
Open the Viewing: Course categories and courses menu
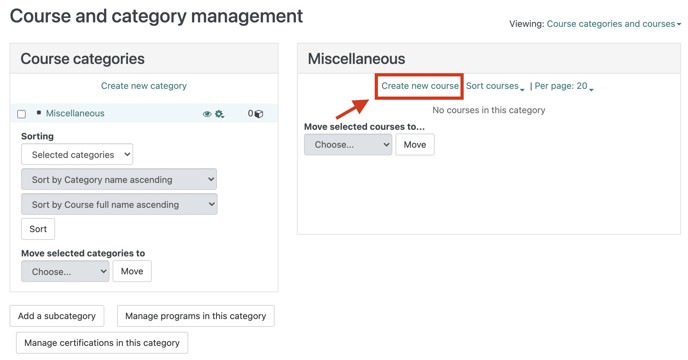pyautogui.click(x=613, y=24)
